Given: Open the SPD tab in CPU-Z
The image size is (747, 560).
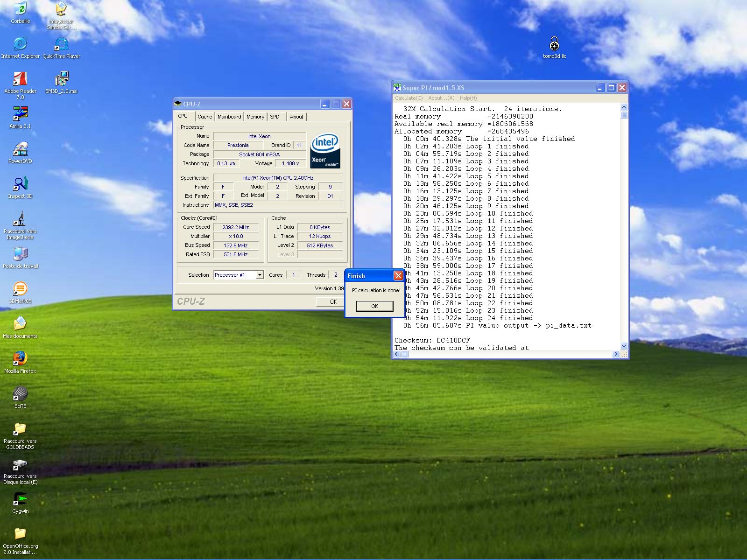Looking at the screenshot, I should point(275,117).
